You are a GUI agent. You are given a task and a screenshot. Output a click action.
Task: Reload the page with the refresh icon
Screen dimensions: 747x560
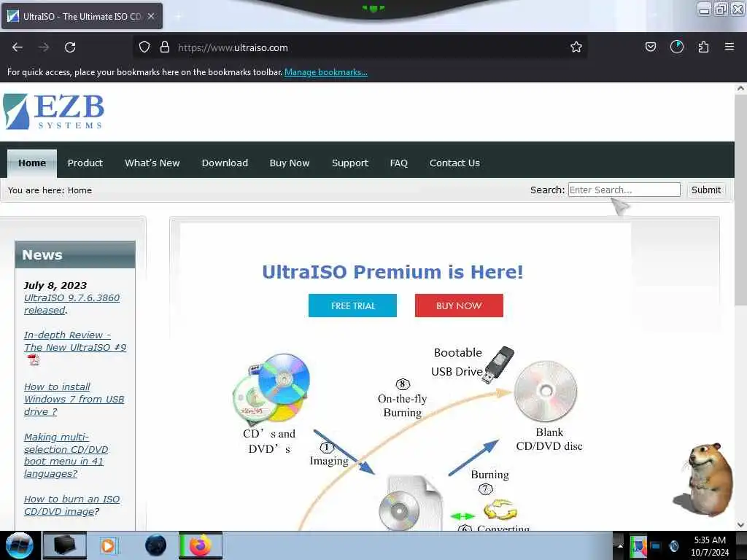pos(70,47)
